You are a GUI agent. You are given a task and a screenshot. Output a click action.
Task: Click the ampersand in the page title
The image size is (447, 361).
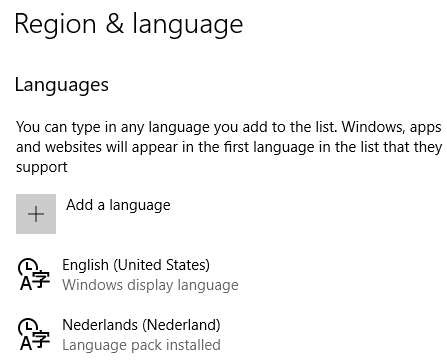[x=115, y=23]
